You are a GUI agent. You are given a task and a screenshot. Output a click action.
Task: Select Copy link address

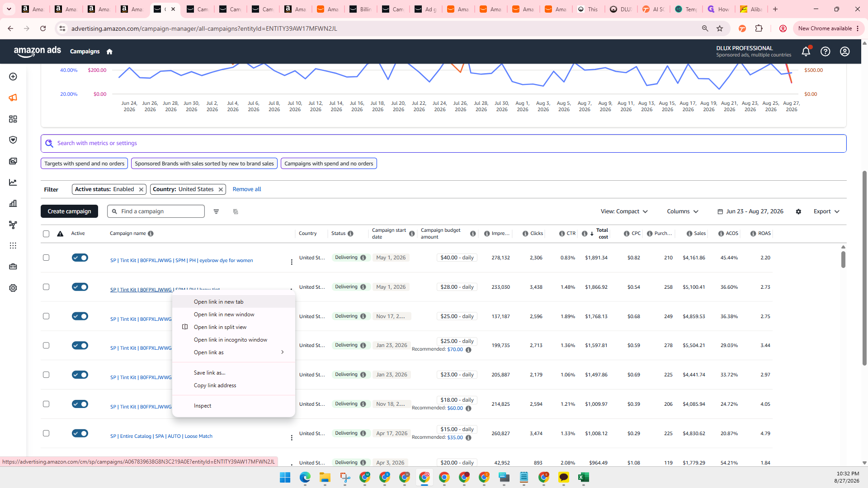click(234, 385)
